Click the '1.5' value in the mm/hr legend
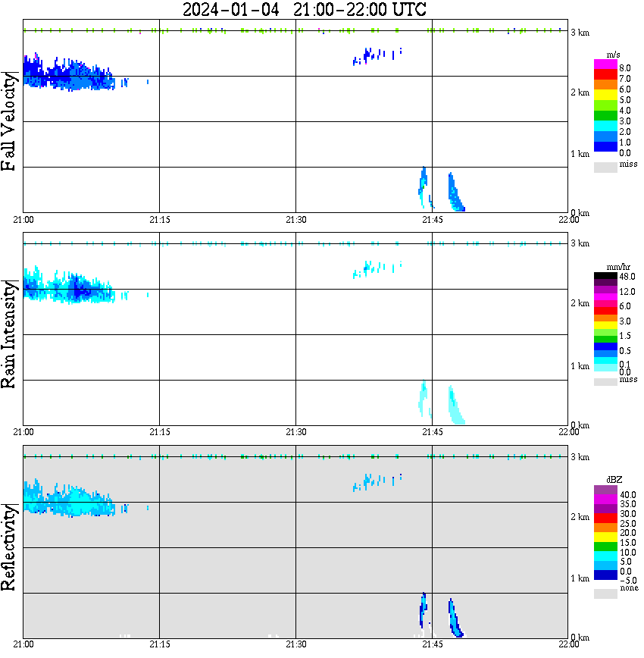The width and height of the screenshot is (644, 658). [625, 335]
